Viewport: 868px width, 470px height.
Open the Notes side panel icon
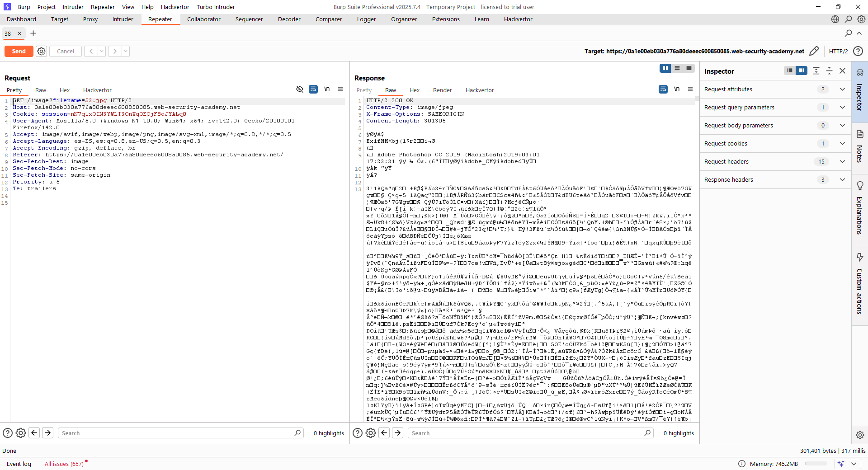pyautogui.click(x=860, y=134)
